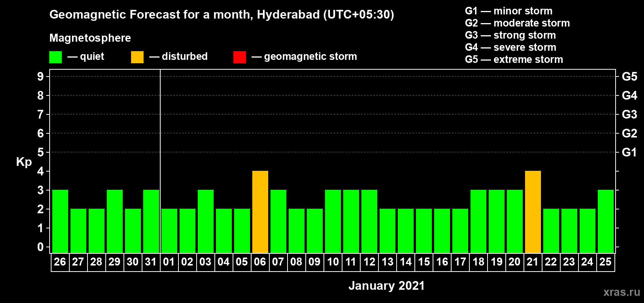
Task: Click date label 06 on the axis
Action: coord(260,262)
